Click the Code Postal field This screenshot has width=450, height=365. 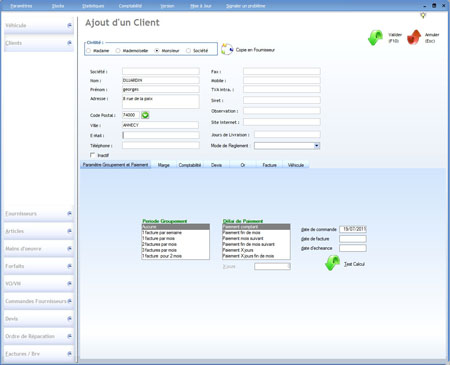131,115
